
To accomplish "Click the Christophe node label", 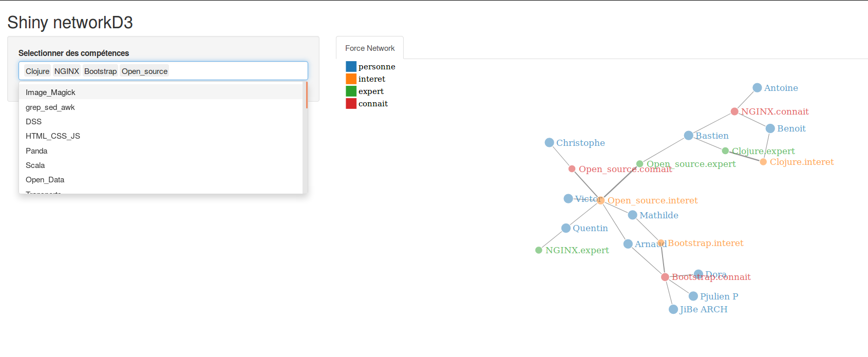I will point(580,143).
